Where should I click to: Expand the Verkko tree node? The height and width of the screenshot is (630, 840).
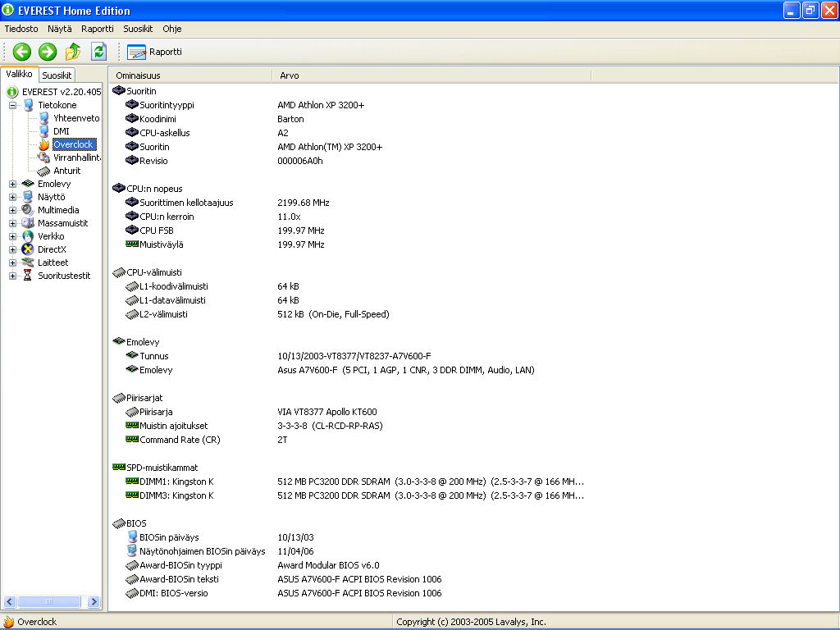coord(12,237)
